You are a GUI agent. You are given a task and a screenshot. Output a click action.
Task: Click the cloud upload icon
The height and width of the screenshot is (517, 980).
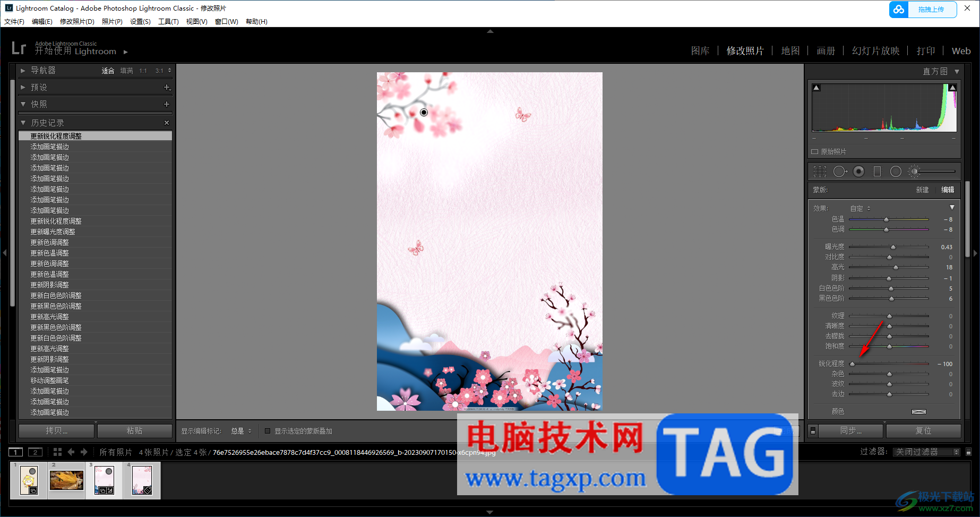tap(899, 10)
